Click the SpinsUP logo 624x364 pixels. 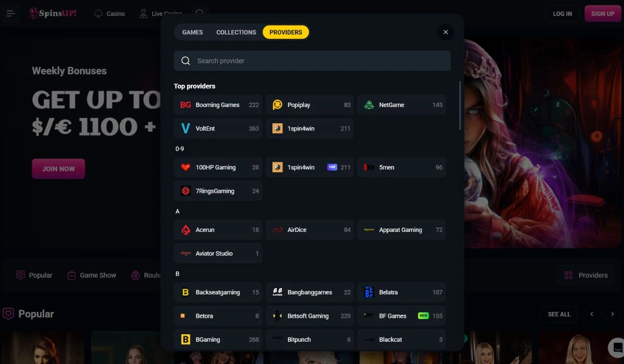tap(53, 13)
